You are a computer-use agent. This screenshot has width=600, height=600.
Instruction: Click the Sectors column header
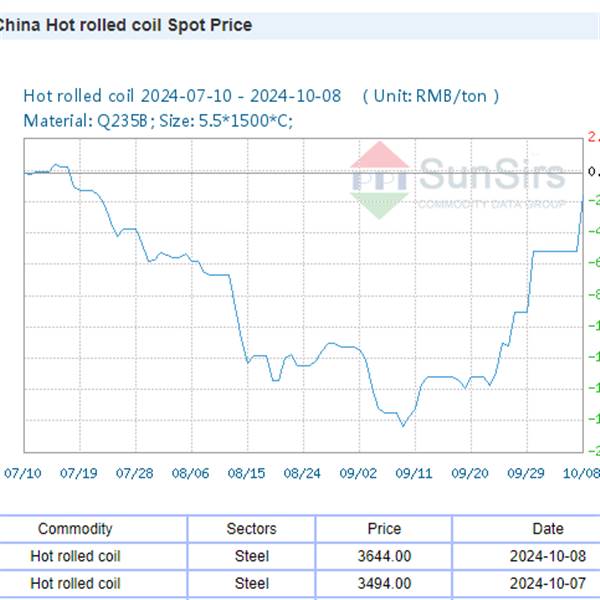(x=251, y=529)
